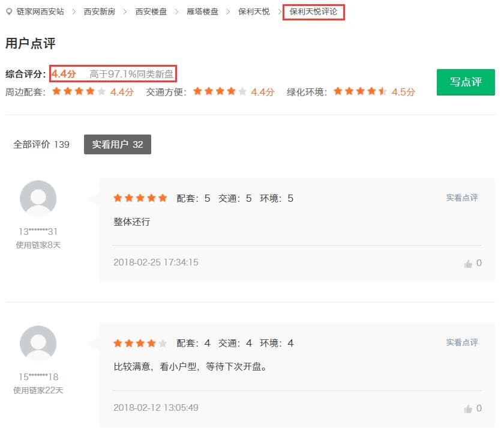Click the 绿化环境 star rating
Screen dimensions: 504x433
(360, 92)
